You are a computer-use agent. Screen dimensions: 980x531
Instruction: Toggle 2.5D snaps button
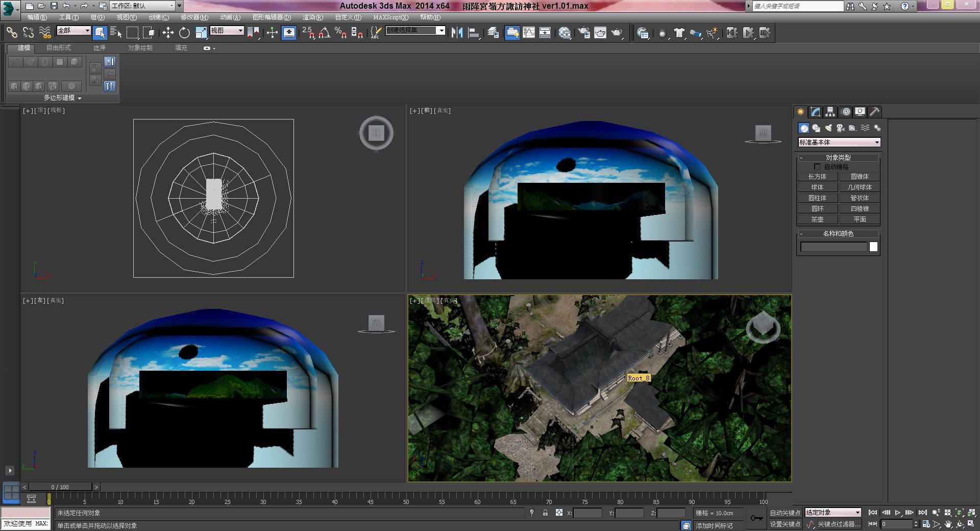[x=308, y=33]
